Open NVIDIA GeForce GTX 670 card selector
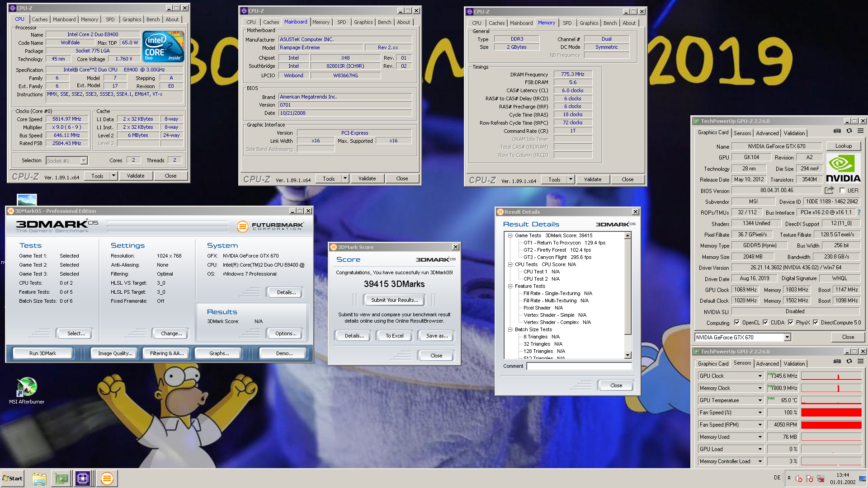Image resolution: width=868 pixels, height=488 pixels. point(743,338)
